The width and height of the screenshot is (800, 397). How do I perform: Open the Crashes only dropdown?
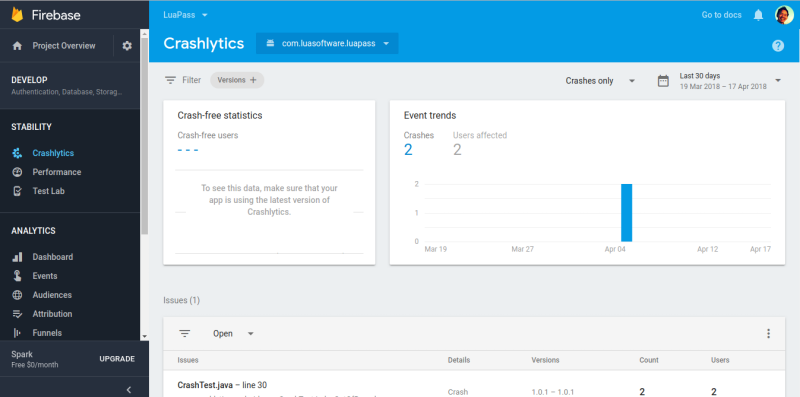(x=600, y=81)
